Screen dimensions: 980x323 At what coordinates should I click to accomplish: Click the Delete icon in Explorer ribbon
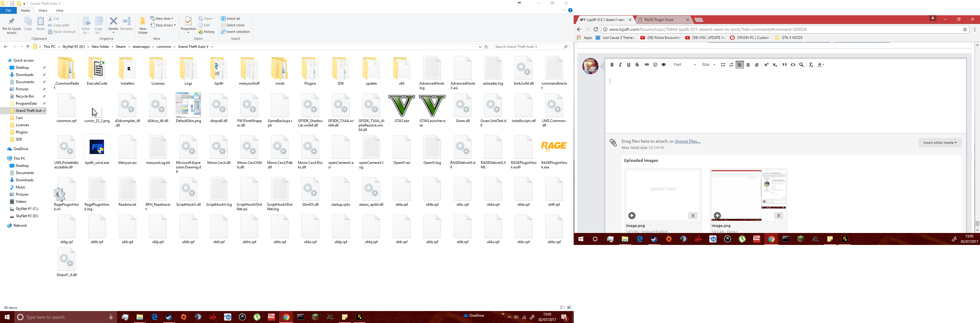point(113,25)
